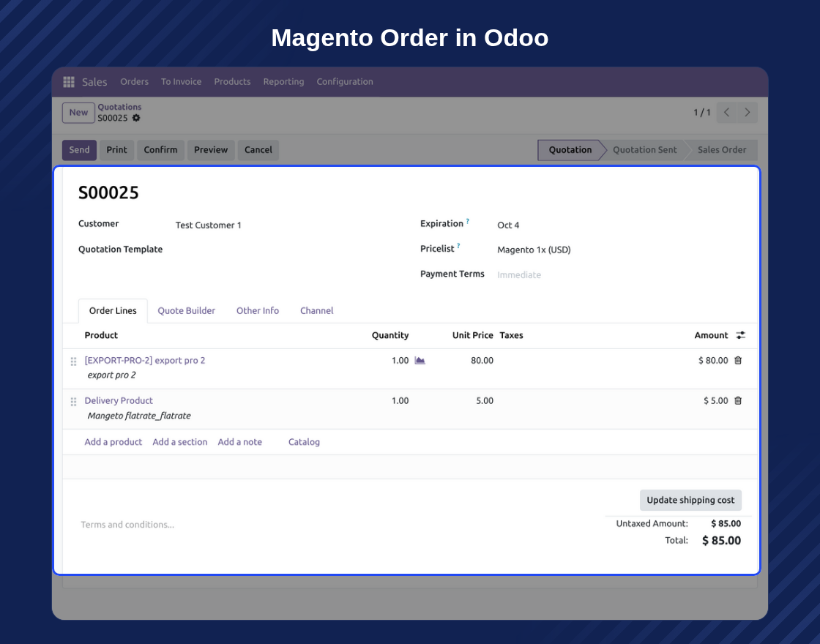Select the Quotation status stage

pyautogui.click(x=570, y=150)
